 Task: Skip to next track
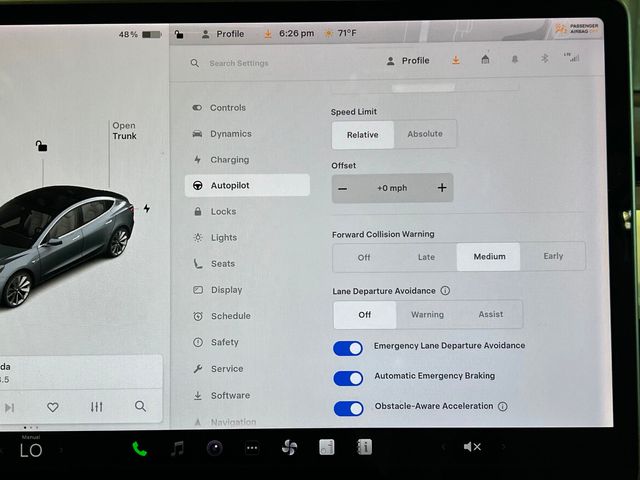(9, 407)
